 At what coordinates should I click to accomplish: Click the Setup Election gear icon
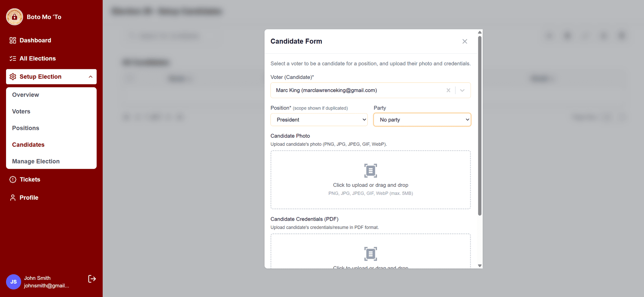pyautogui.click(x=13, y=77)
